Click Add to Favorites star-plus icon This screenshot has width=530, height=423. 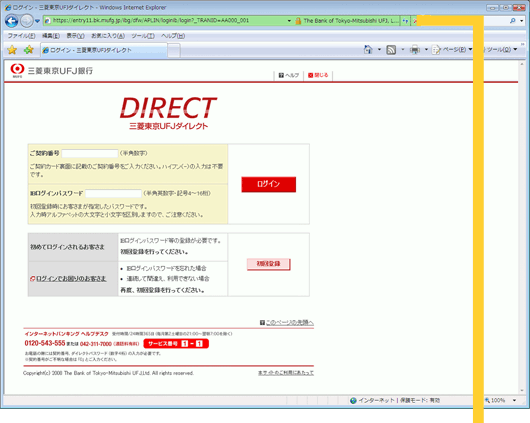(x=29, y=50)
